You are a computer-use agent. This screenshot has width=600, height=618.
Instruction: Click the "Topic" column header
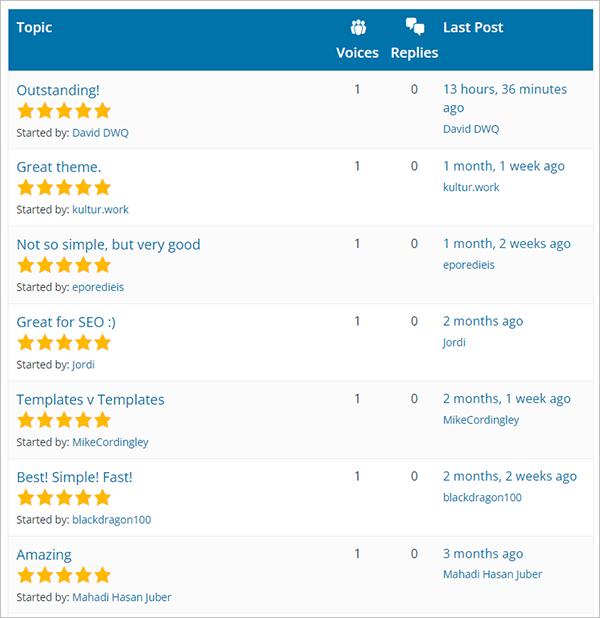pyautogui.click(x=34, y=27)
